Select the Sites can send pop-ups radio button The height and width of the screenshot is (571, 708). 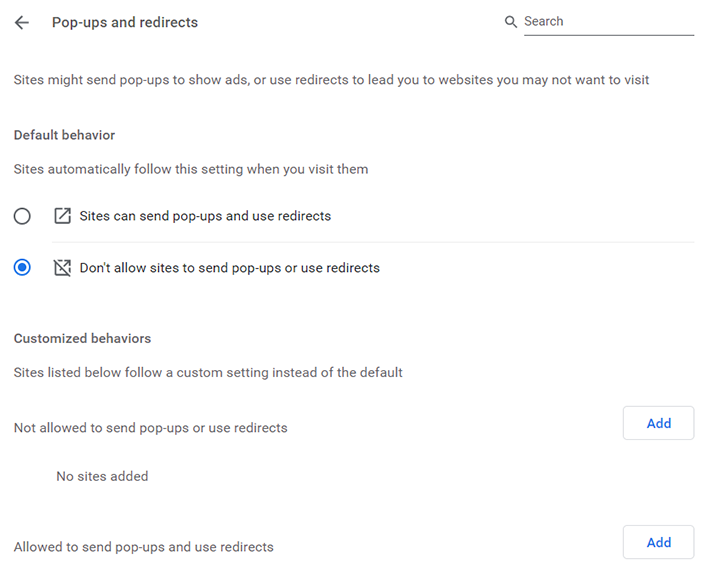click(22, 216)
